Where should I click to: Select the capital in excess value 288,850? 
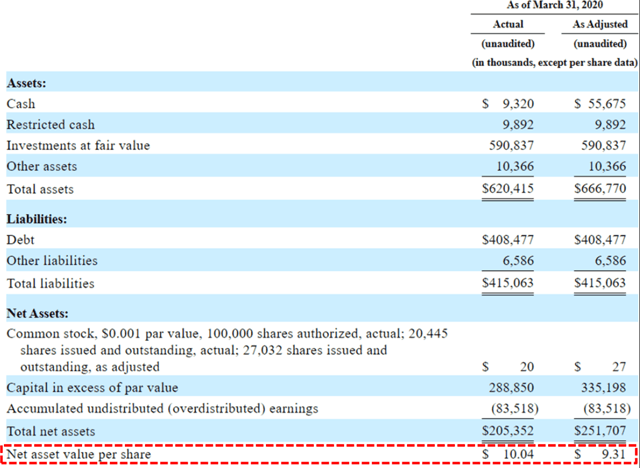[511, 388]
